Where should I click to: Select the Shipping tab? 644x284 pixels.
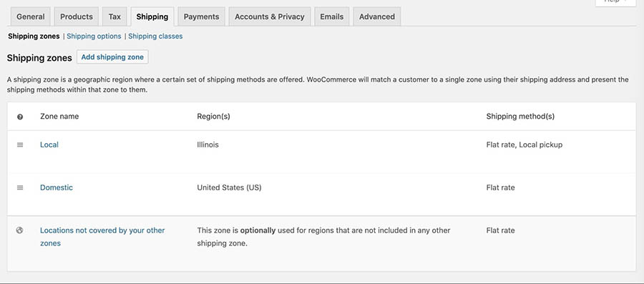click(152, 17)
